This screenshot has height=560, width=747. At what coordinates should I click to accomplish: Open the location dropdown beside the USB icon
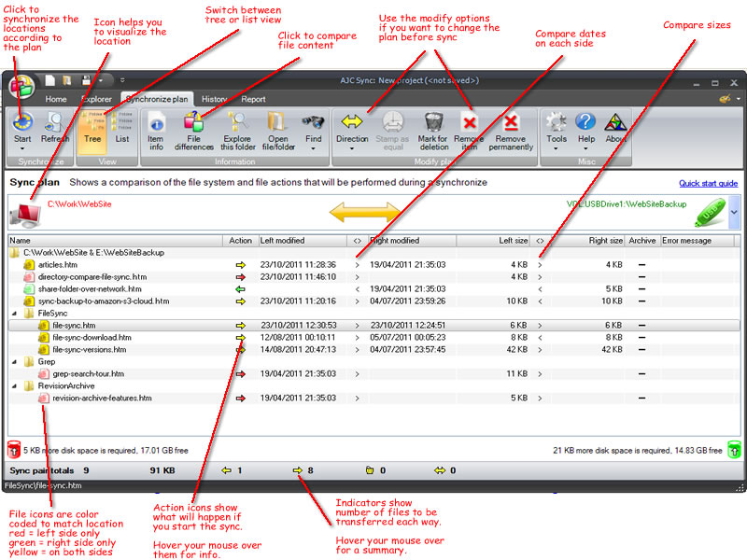point(734,212)
